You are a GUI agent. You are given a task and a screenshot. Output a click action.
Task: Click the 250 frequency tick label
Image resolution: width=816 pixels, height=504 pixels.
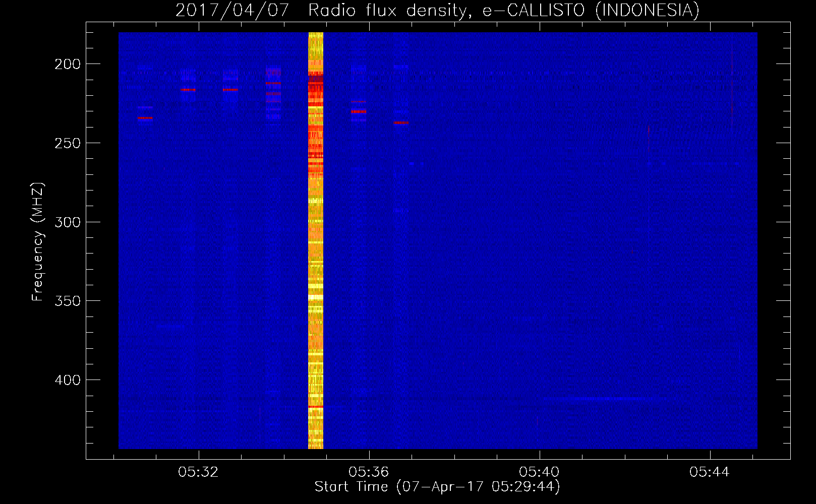pos(68,143)
